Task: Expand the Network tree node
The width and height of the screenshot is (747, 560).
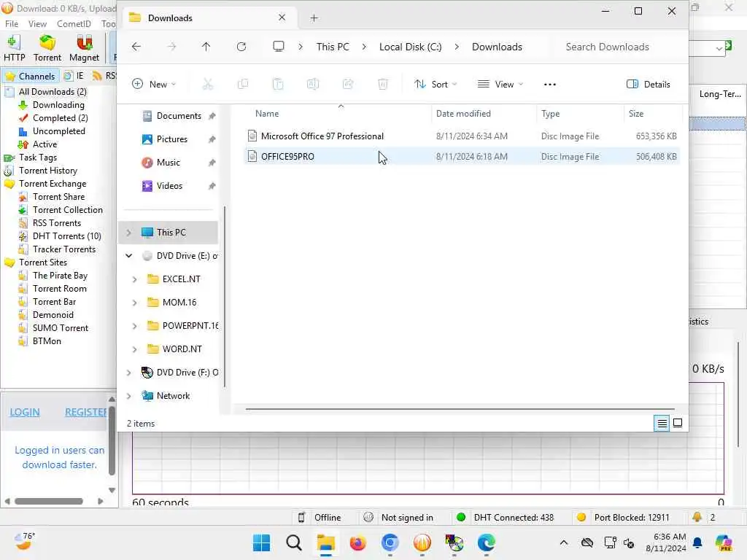Action: [x=128, y=396]
